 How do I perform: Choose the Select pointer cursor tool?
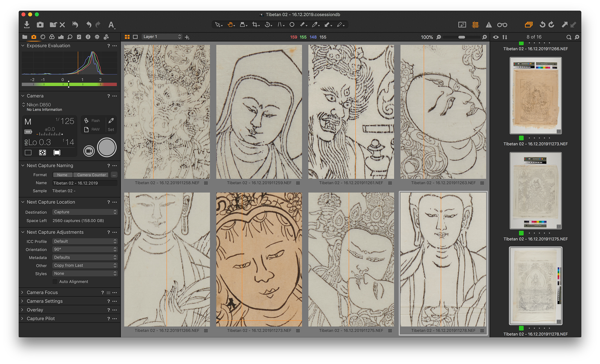[218, 25]
